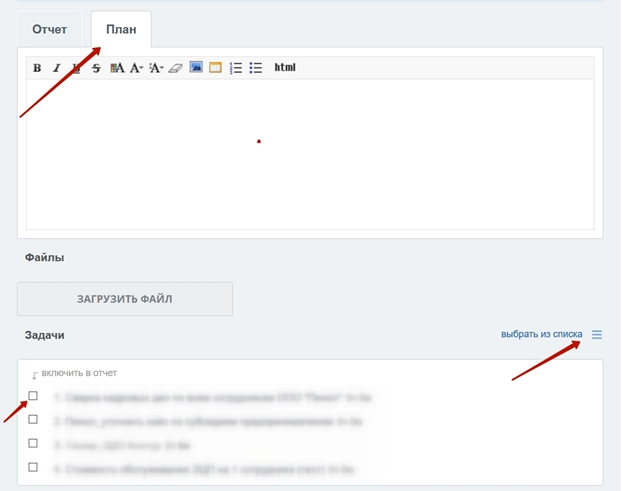Toggle bold formatting in the editor
The height and width of the screenshot is (491, 623).
(x=37, y=68)
